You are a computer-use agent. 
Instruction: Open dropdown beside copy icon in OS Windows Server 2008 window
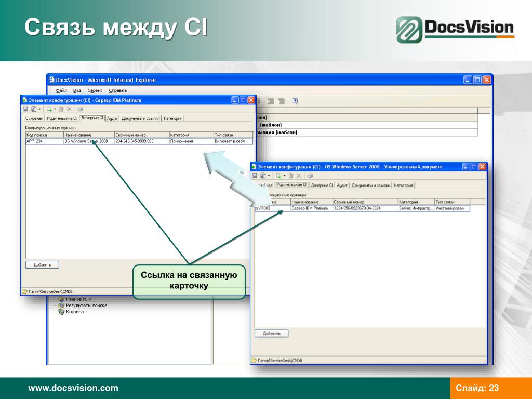click(x=269, y=176)
